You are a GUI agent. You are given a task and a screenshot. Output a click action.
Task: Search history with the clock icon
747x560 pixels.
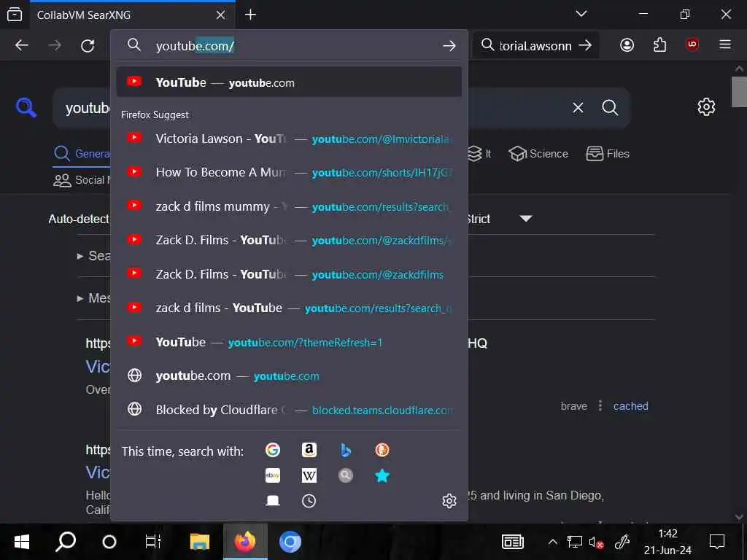click(x=309, y=500)
